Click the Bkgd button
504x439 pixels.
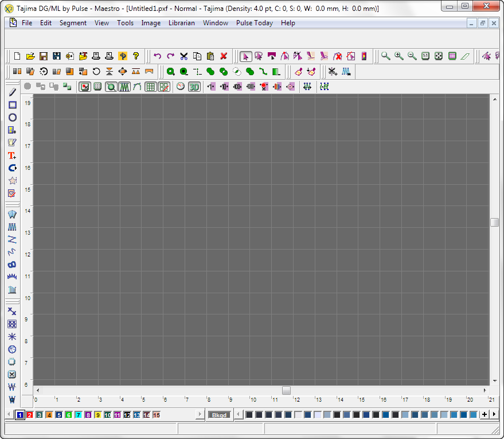coord(219,415)
